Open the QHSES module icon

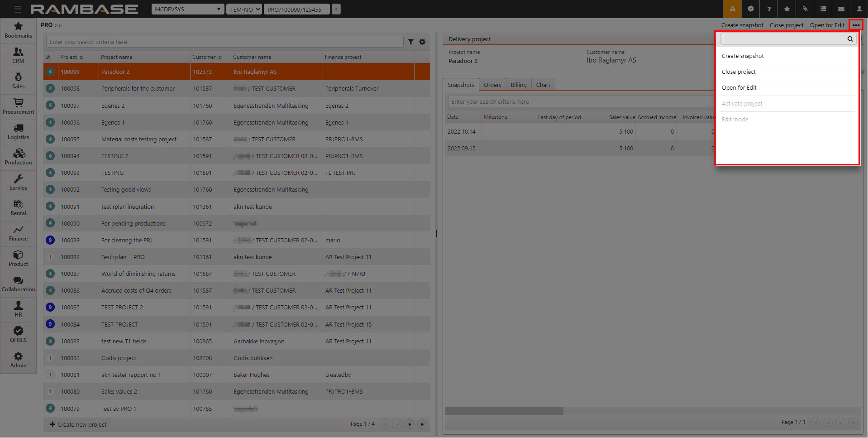[x=18, y=334]
